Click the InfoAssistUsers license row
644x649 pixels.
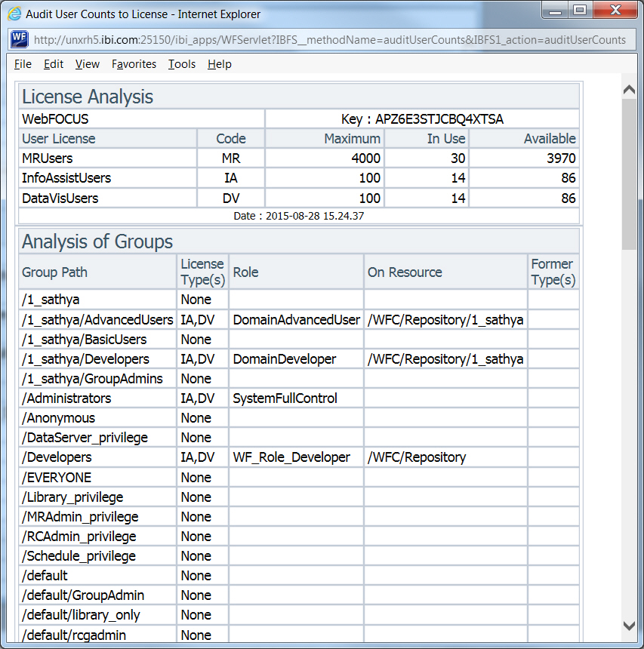(299, 178)
